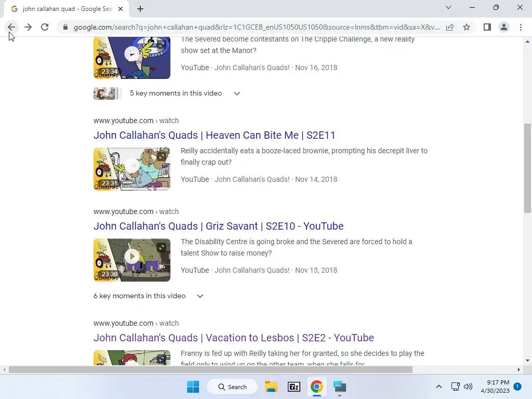This screenshot has height=399, width=532.
Task: Open the Chrome side panel
Action: pos(487,27)
